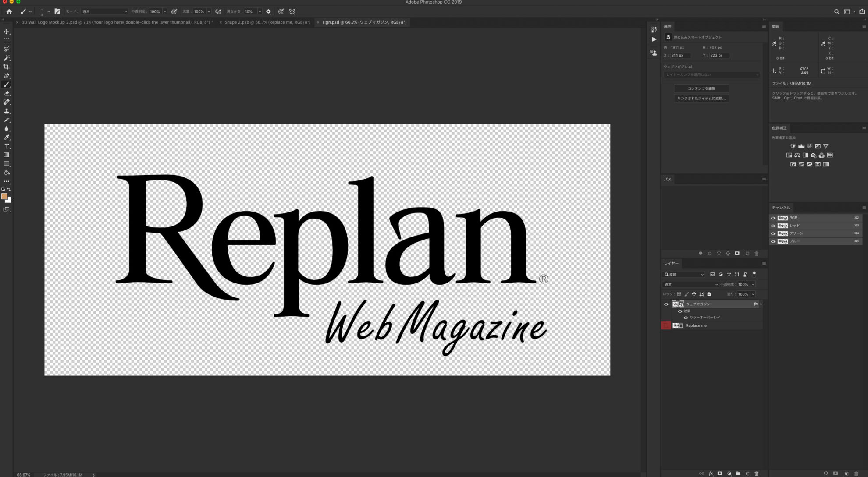Add Color Balance adjustment
Image resolution: width=868 pixels, height=477 pixels.
coord(797,155)
